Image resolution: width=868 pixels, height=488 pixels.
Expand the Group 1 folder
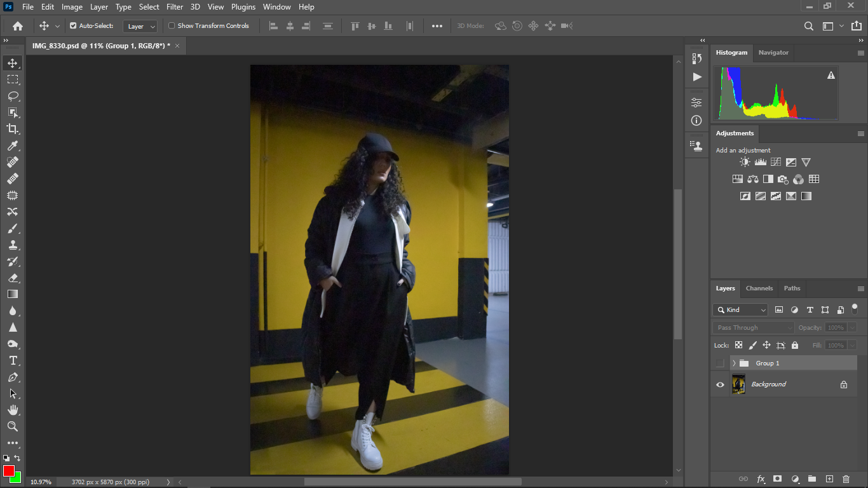pyautogui.click(x=734, y=363)
